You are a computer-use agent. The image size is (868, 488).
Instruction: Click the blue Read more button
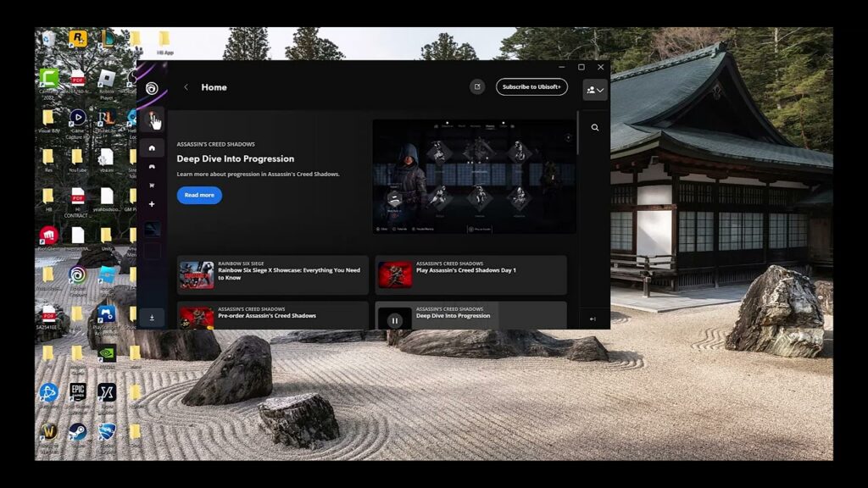[199, 196]
